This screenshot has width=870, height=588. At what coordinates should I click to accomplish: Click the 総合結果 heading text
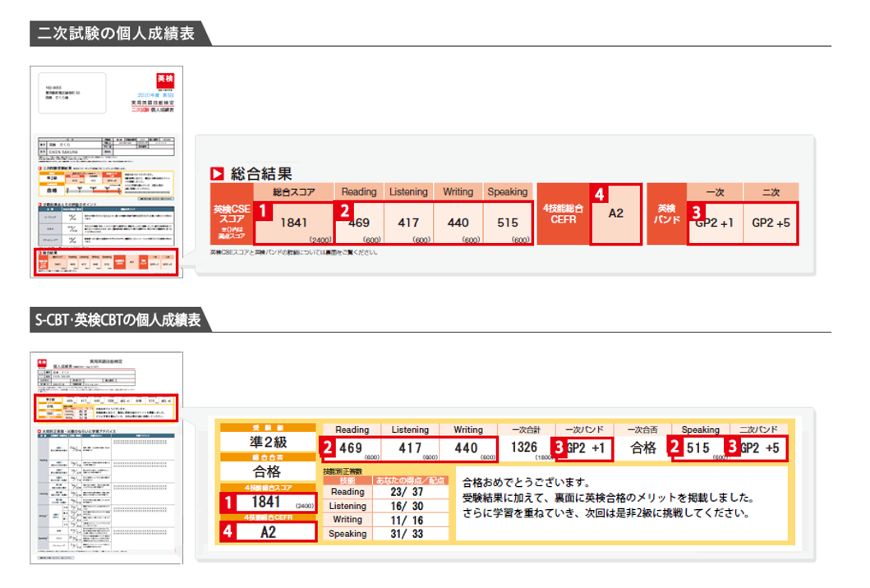pos(261,173)
